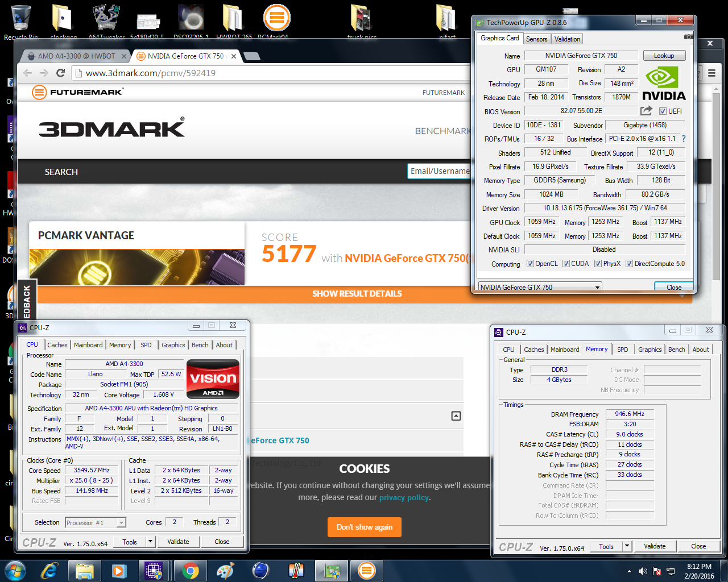
Task: Click Don't show again on cookies banner
Action: [x=364, y=527]
